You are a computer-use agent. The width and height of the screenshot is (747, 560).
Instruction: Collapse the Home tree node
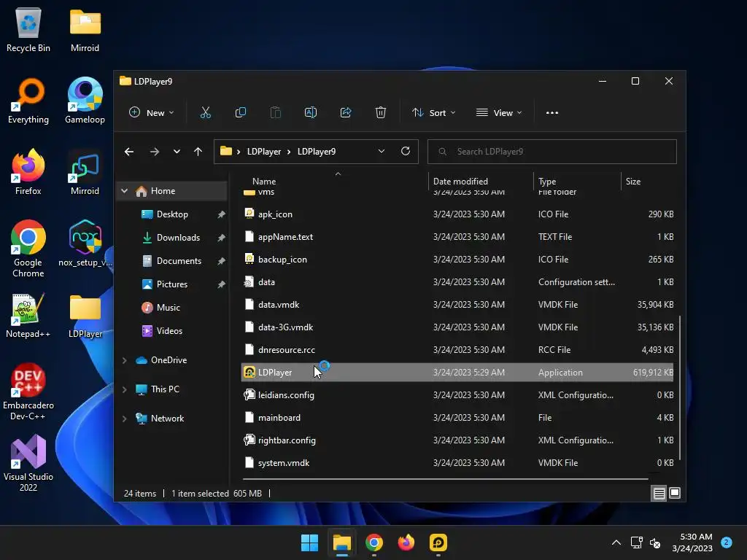pos(124,191)
